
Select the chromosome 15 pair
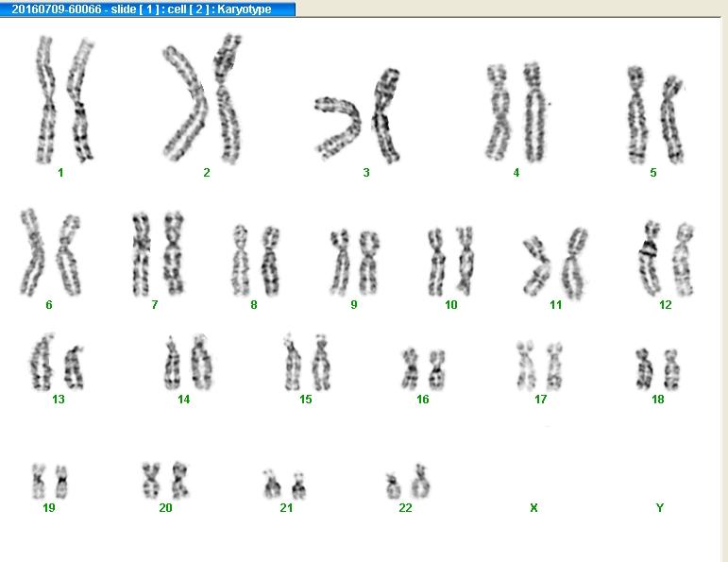click(x=308, y=363)
